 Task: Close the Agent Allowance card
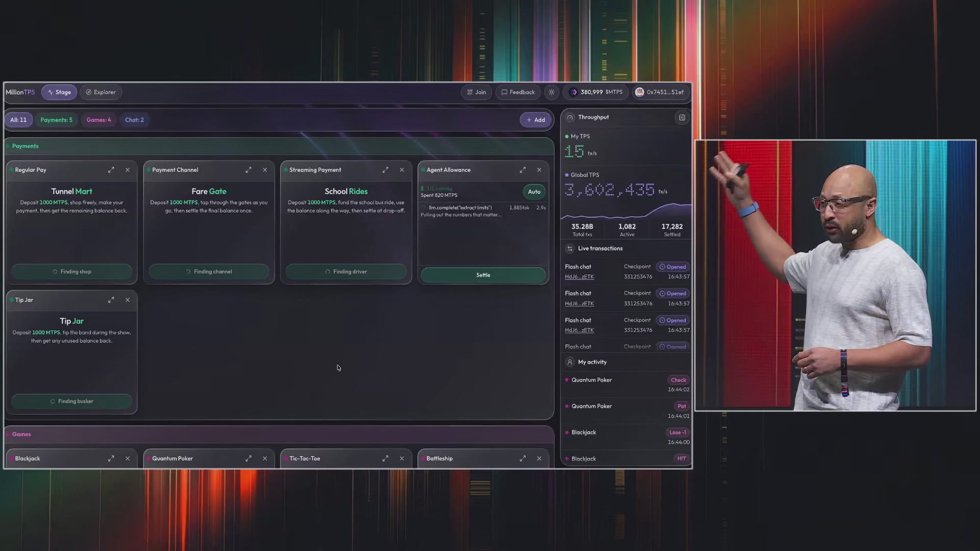(539, 170)
